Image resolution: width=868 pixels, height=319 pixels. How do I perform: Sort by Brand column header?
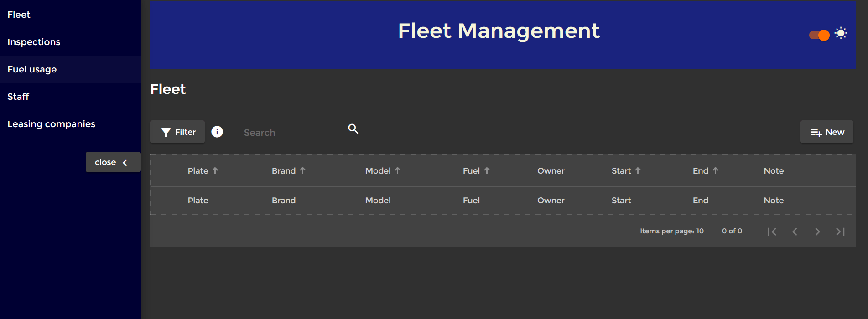click(x=284, y=171)
